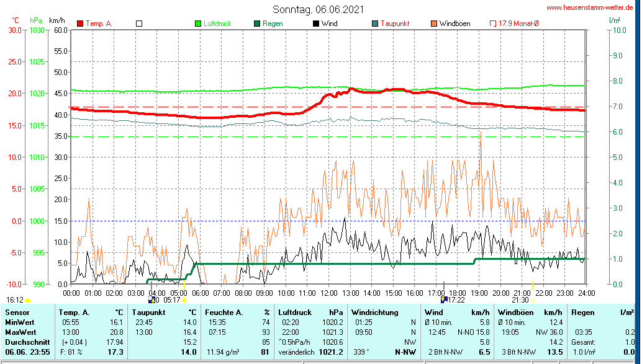Toggle the 17.9 Monat-Ø legend box
The height and width of the screenshot is (364, 642).
point(494,24)
